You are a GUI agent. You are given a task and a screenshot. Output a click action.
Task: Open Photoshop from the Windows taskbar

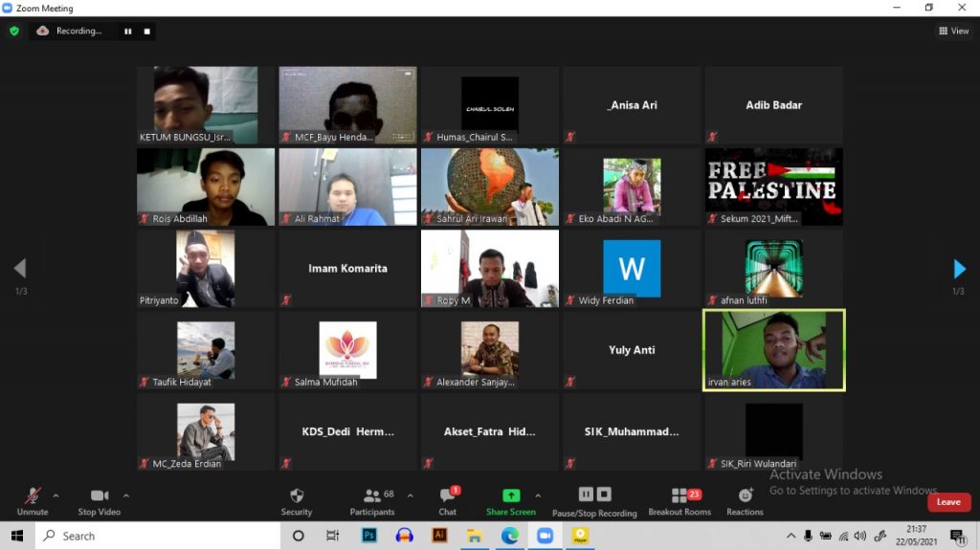(x=368, y=536)
